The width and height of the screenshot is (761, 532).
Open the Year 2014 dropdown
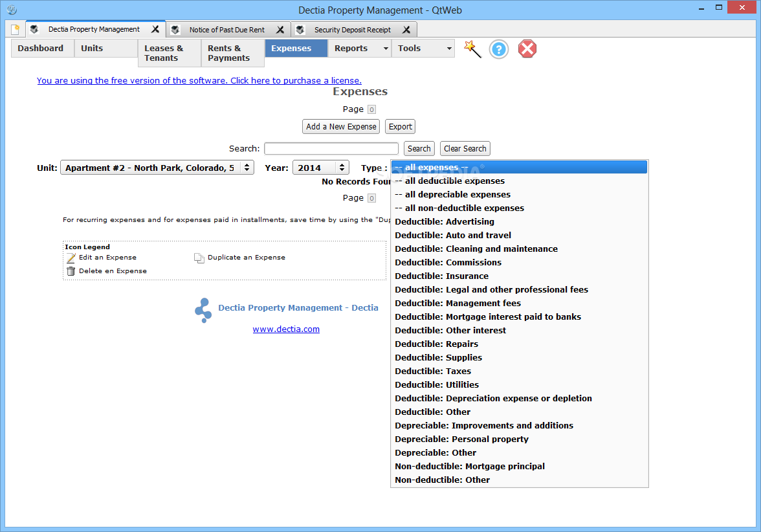(321, 168)
